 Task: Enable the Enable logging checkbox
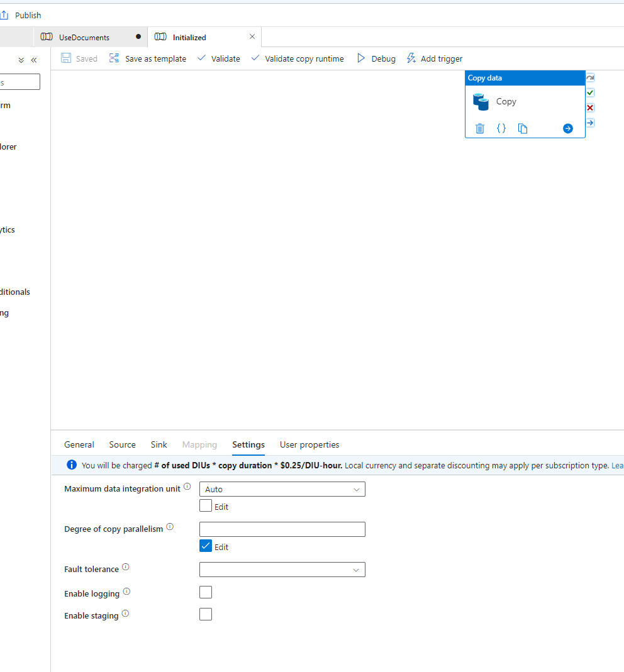(206, 592)
